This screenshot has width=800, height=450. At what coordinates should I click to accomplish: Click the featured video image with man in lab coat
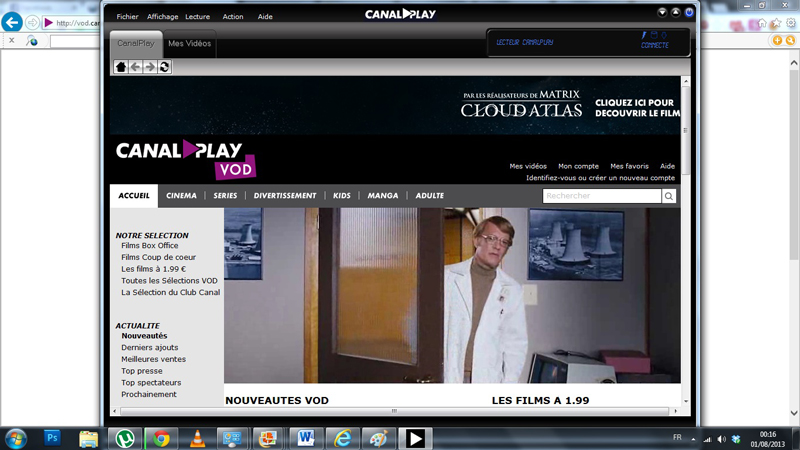click(452, 295)
